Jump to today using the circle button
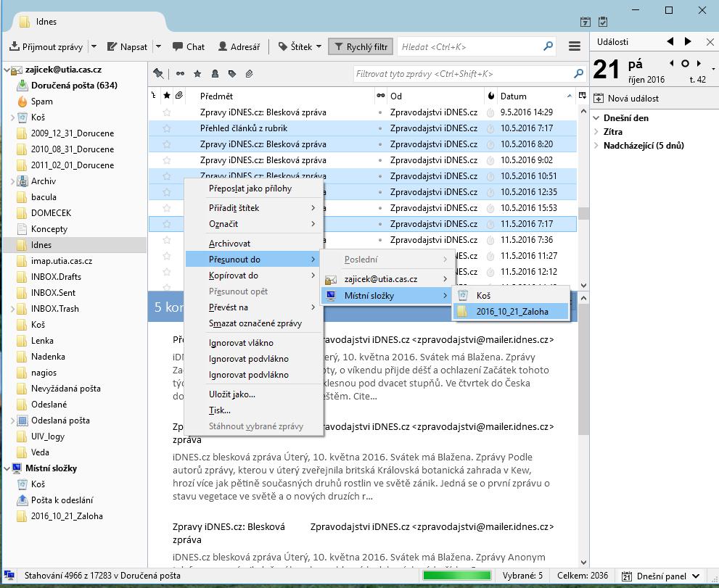This screenshot has width=719, height=588. click(x=685, y=64)
